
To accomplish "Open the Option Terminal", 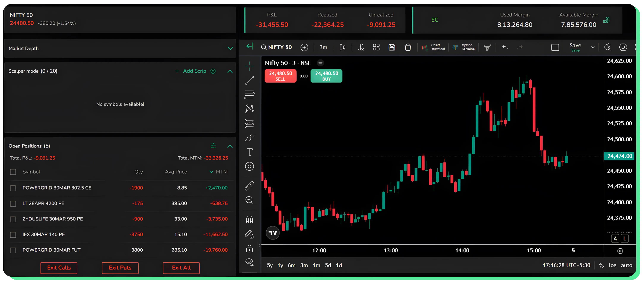I will (x=464, y=47).
